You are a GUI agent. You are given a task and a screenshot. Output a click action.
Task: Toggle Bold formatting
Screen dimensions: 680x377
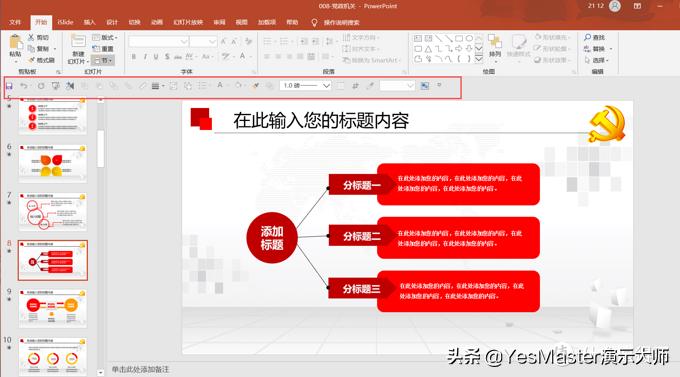[x=134, y=56]
